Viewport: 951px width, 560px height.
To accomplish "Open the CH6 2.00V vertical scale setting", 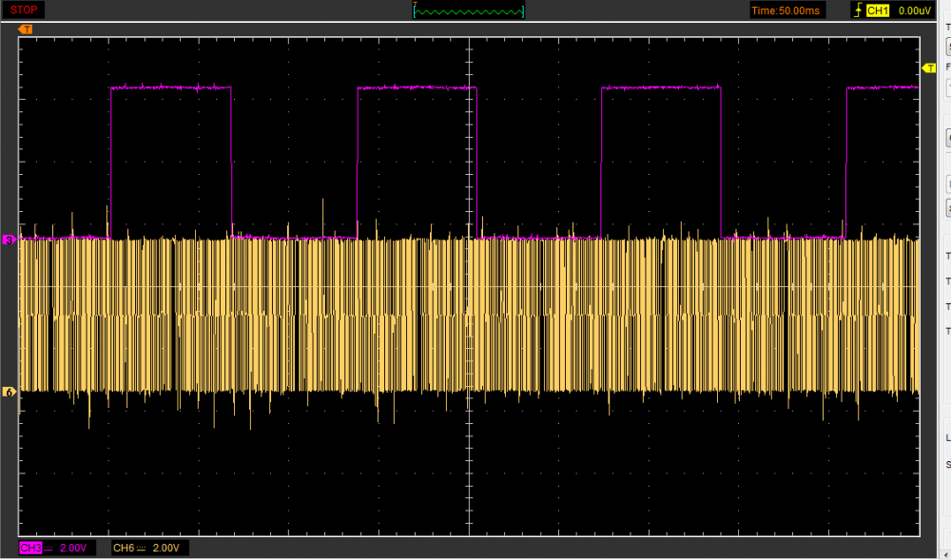I will (165, 548).
